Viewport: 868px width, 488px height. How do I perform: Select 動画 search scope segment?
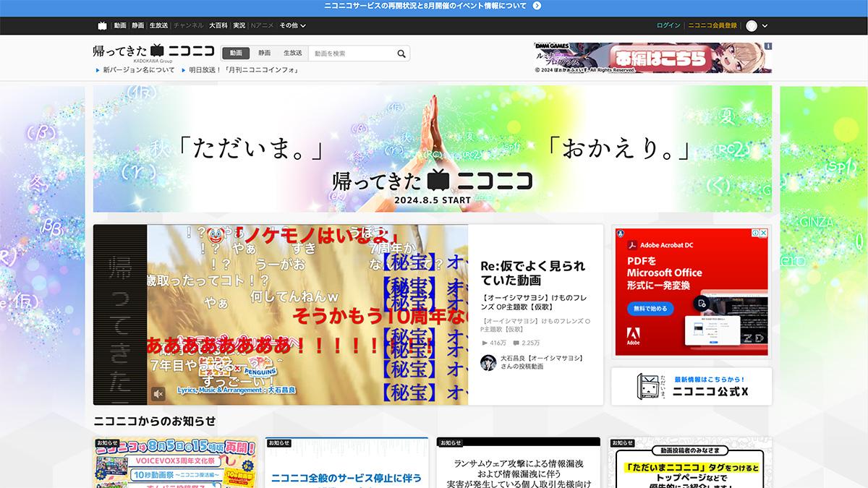tap(237, 52)
